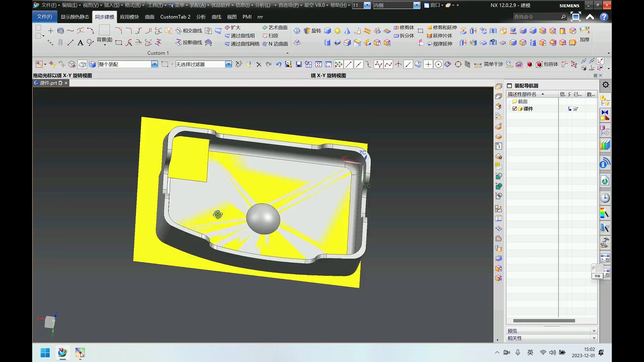This screenshot has width=644, height=362.
Task: Uncheck the 课件 component checkbox
Action: [515, 109]
